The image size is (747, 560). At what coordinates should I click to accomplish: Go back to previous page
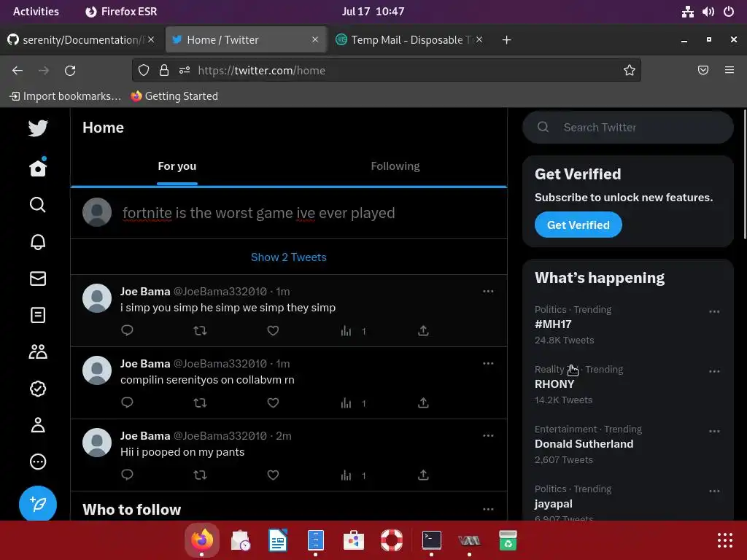coord(18,71)
